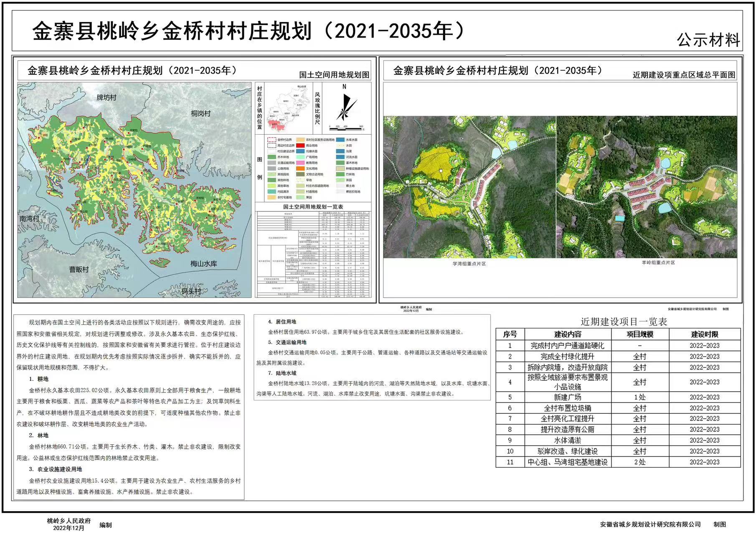Click the village location inset map
Viewport: 756px width, 535px height.
coord(288,107)
